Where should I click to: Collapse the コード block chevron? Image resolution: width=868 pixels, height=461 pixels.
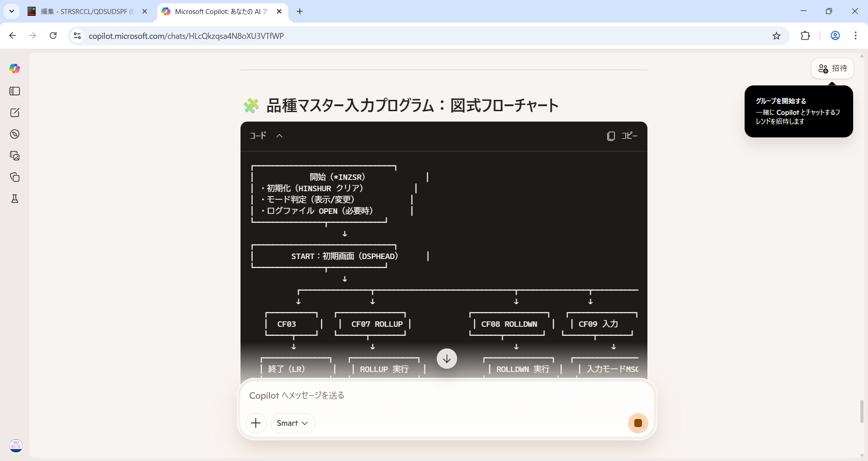click(x=279, y=136)
